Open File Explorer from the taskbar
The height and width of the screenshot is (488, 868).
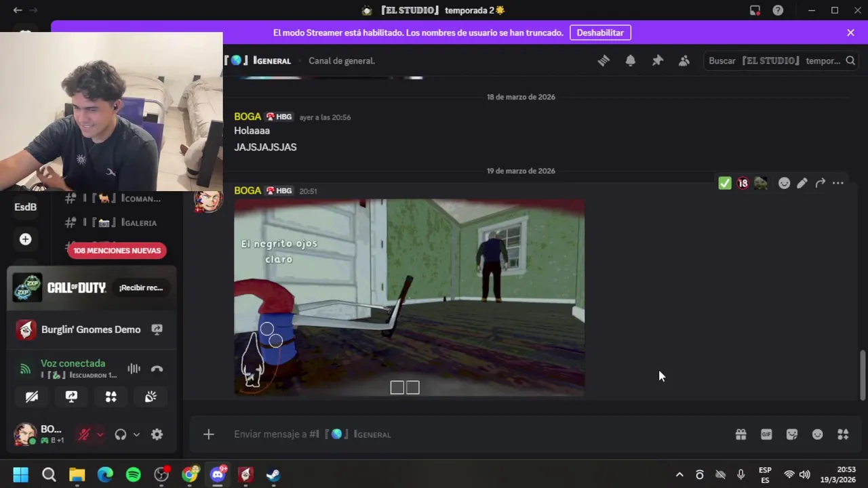(x=77, y=474)
